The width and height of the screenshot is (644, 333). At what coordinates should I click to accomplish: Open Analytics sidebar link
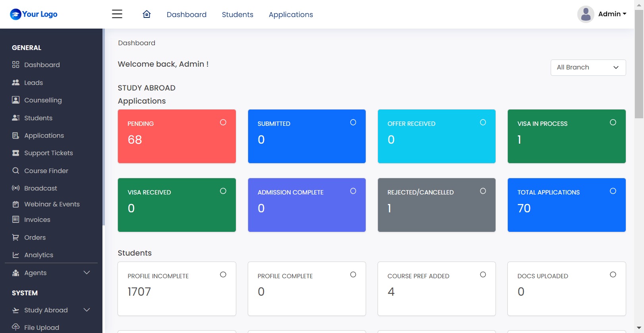39,255
